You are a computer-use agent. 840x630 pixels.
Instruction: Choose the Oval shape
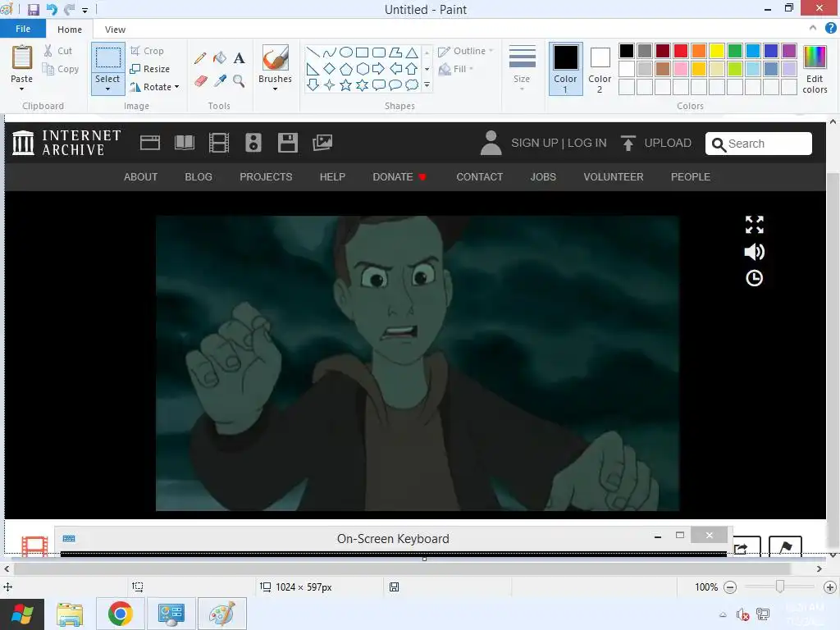[346, 52]
